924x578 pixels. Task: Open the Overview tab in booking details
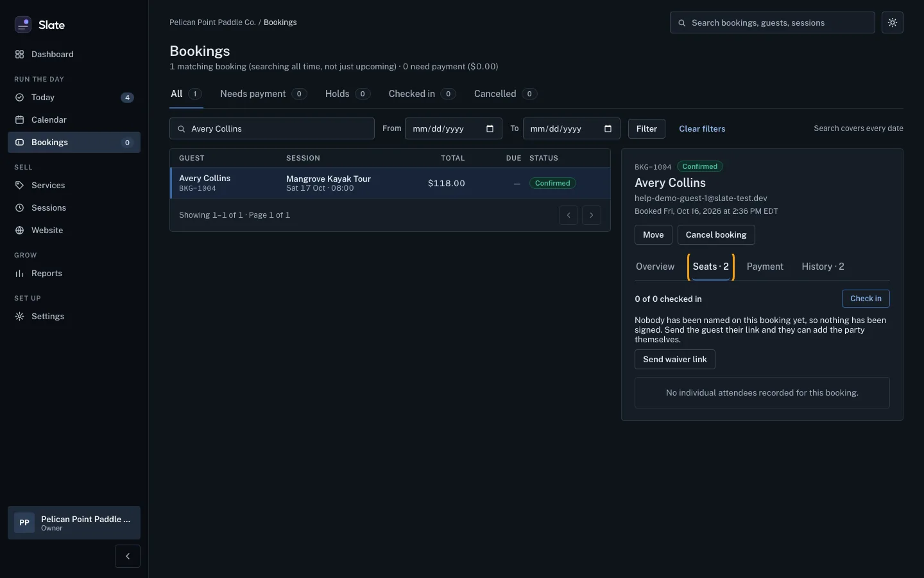click(655, 267)
